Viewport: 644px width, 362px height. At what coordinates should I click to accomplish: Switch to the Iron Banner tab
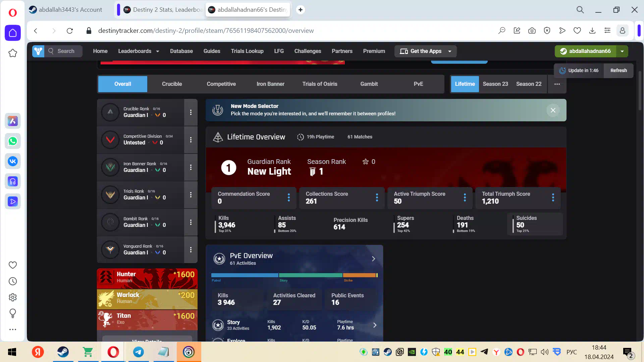[x=271, y=84]
